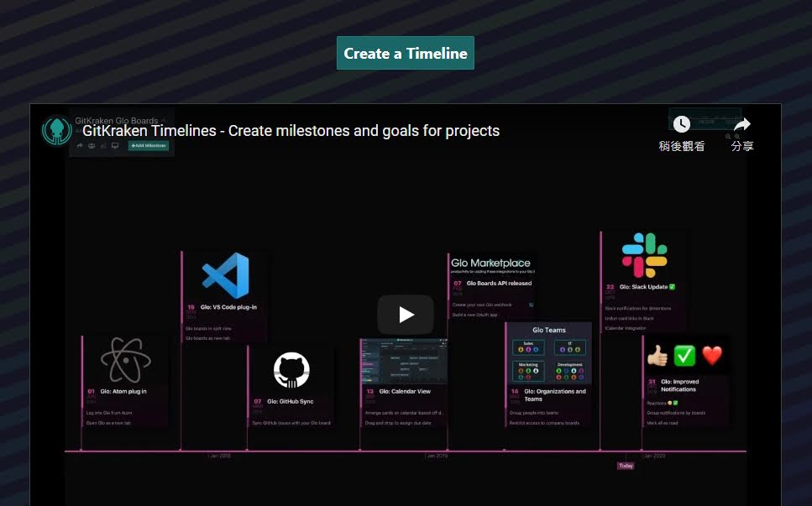The height and width of the screenshot is (506, 812).
Task: Select the Glo: Improved Notifications text
Action: tap(679, 385)
